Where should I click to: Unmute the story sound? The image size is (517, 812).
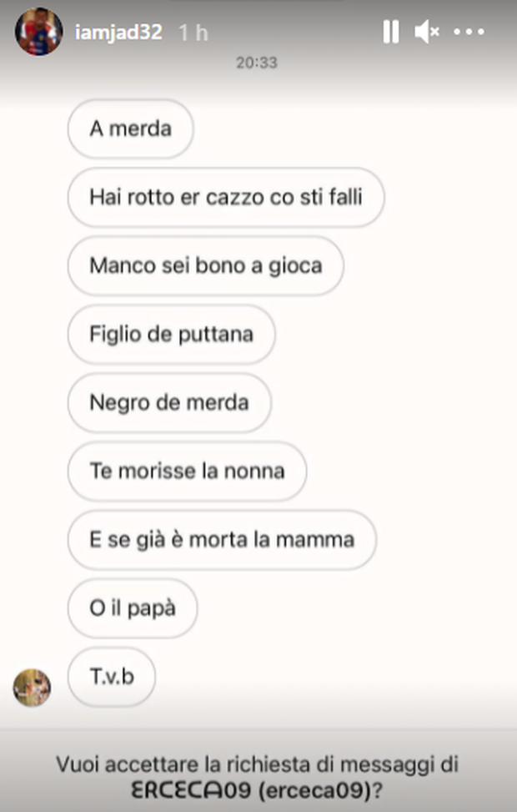click(427, 32)
